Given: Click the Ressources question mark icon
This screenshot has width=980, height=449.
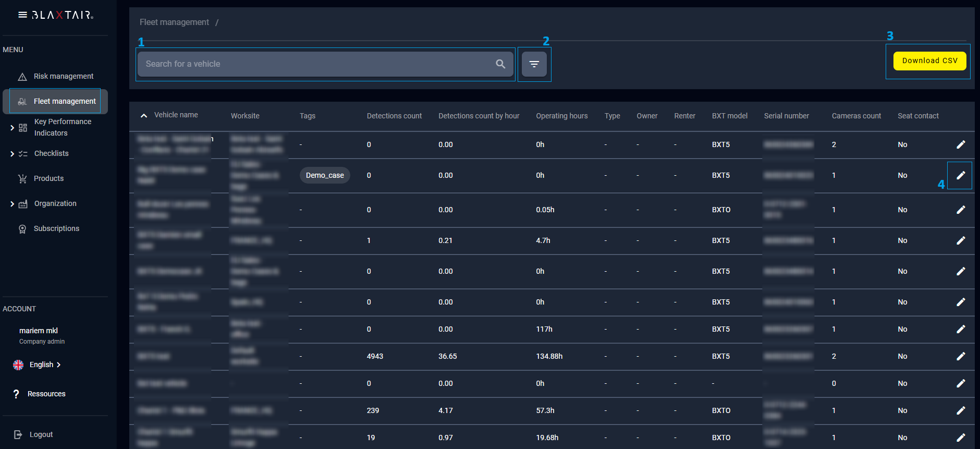Looking at the screenshot, I should [x=16, y=394].
